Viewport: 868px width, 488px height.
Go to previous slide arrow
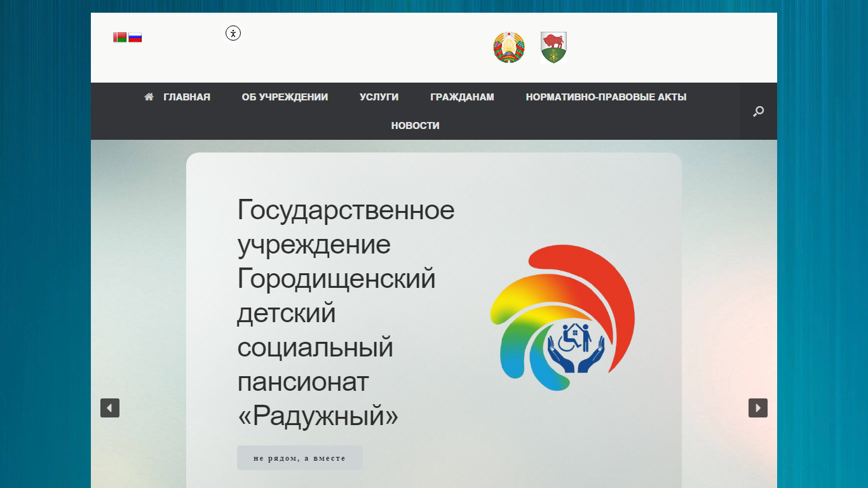(110, 408)
